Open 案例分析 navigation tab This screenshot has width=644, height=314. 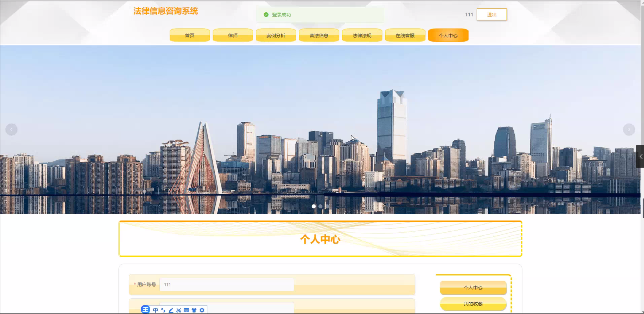(x=276, y=35)
